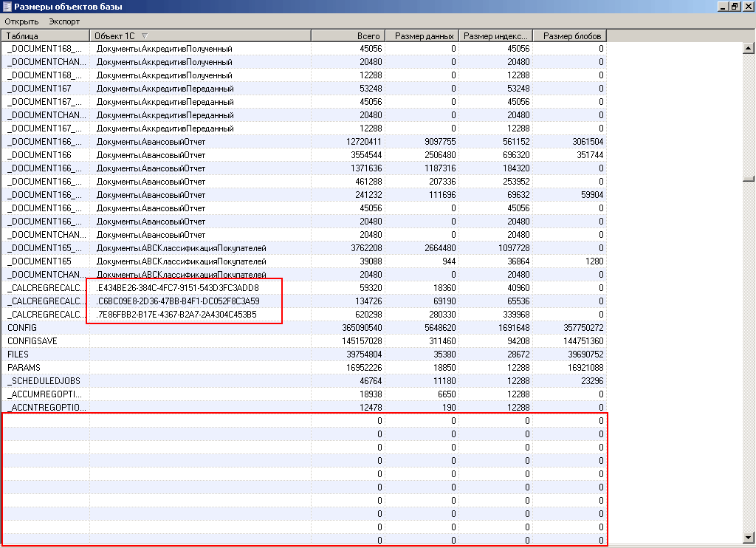Sort by the Таблица column header
This screenshot has height=548, width=756.
45,35
